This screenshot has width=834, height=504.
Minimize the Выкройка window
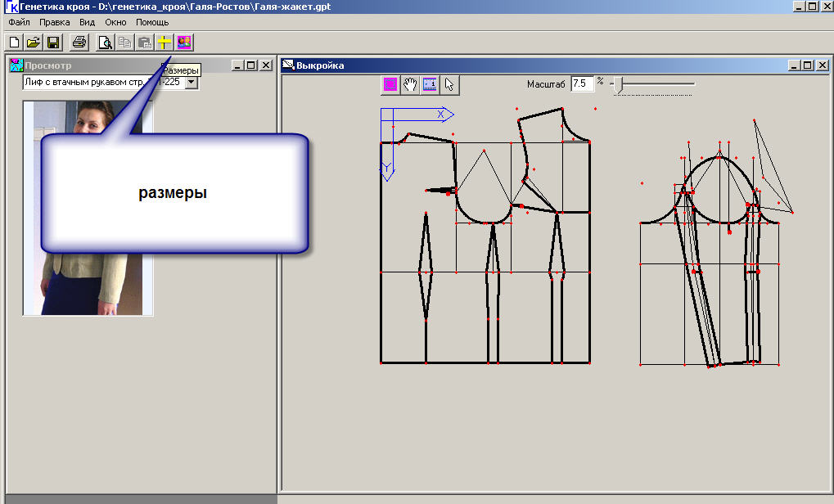point(794,65)
